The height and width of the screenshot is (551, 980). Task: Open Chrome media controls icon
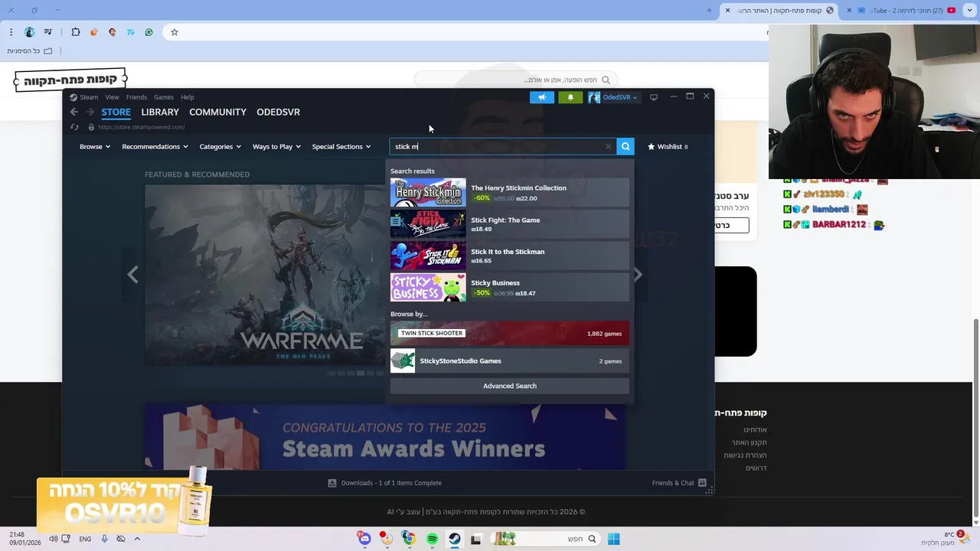coord(48,32)
